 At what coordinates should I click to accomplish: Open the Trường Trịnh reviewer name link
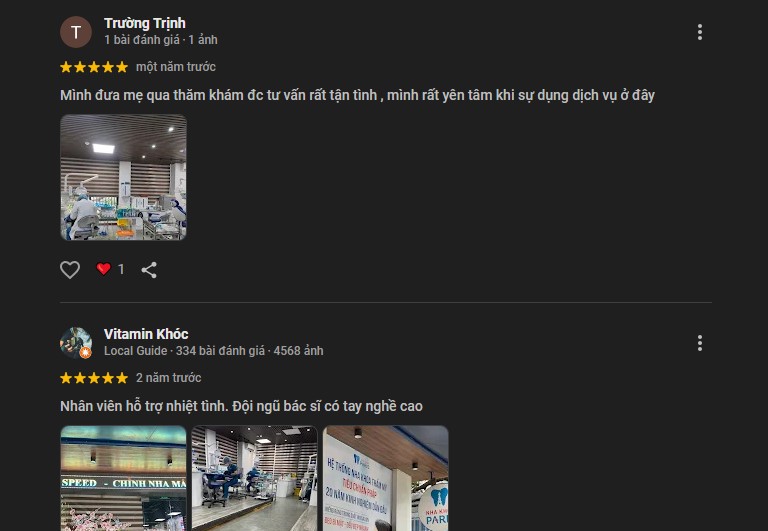click(x=144, y=23)
